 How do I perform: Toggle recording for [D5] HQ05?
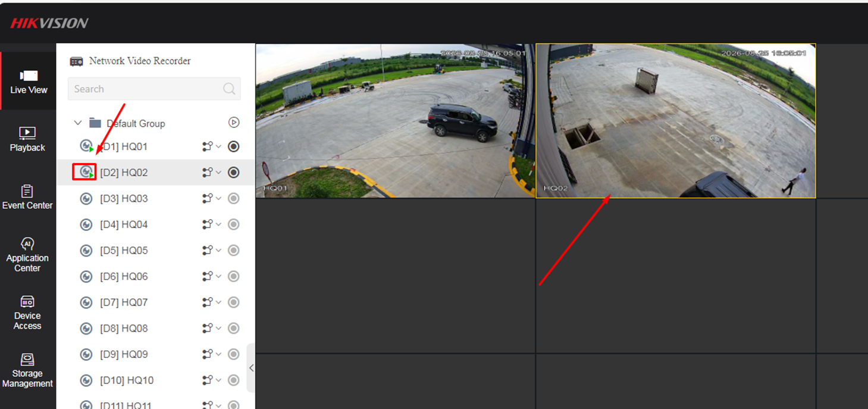pos(234,251)
